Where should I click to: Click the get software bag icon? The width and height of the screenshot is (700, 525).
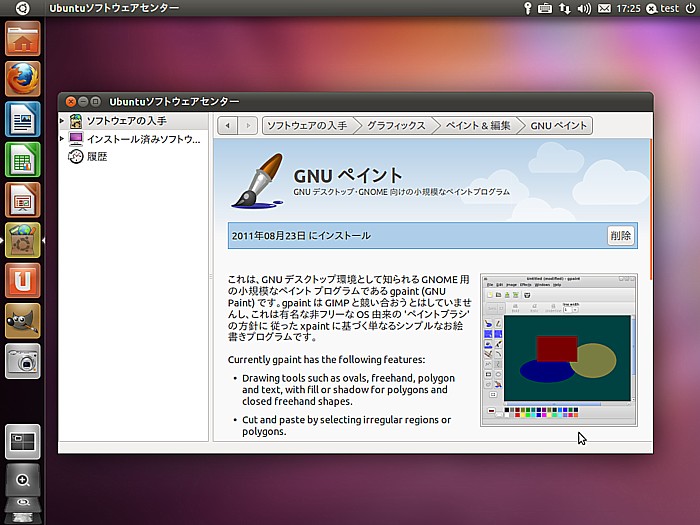[76, 121]
